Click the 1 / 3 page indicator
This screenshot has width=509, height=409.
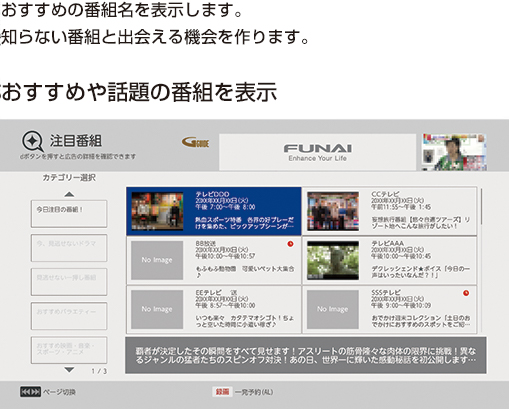[x=99, y=371]
